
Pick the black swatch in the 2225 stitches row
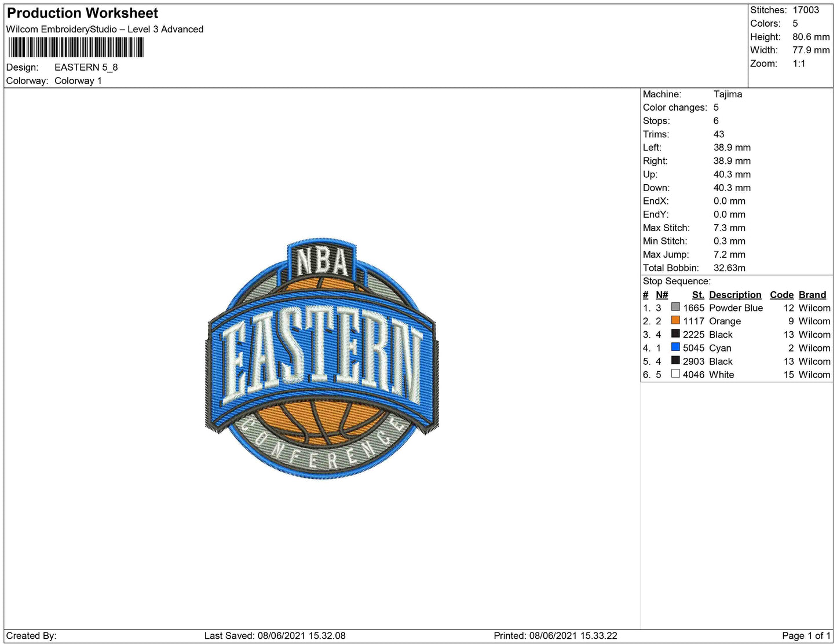pyautogui.click(x=675, y=334)
